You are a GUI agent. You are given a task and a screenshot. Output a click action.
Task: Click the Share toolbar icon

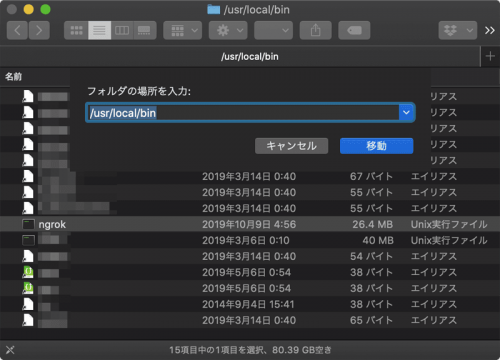(316, 31)
